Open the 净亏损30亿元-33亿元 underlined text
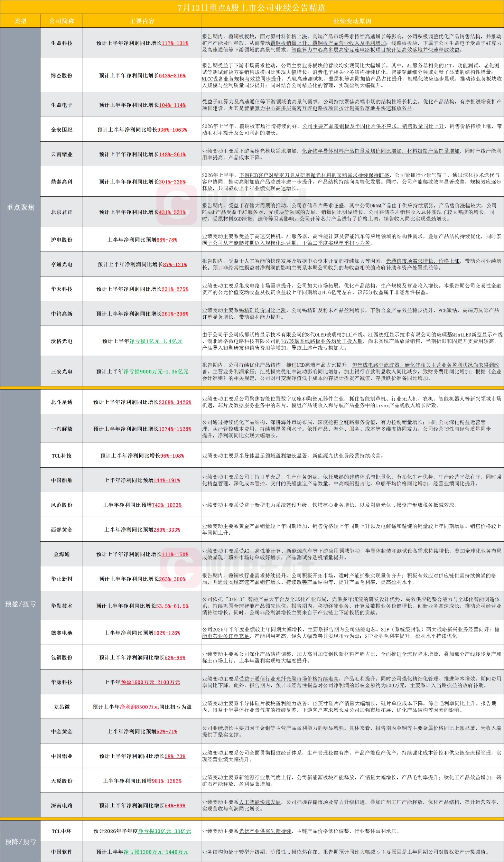The image size is (504, 862). point(165,831)
